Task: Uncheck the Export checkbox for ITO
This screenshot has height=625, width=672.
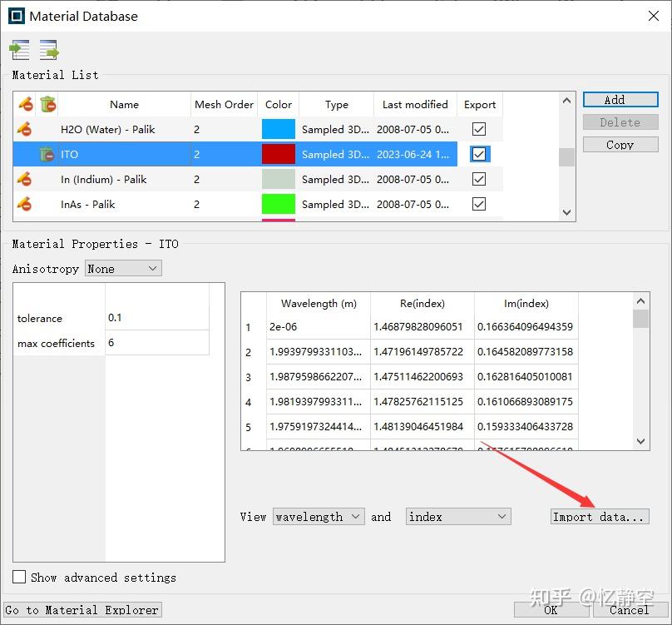Action: click(x=479, y=154)
